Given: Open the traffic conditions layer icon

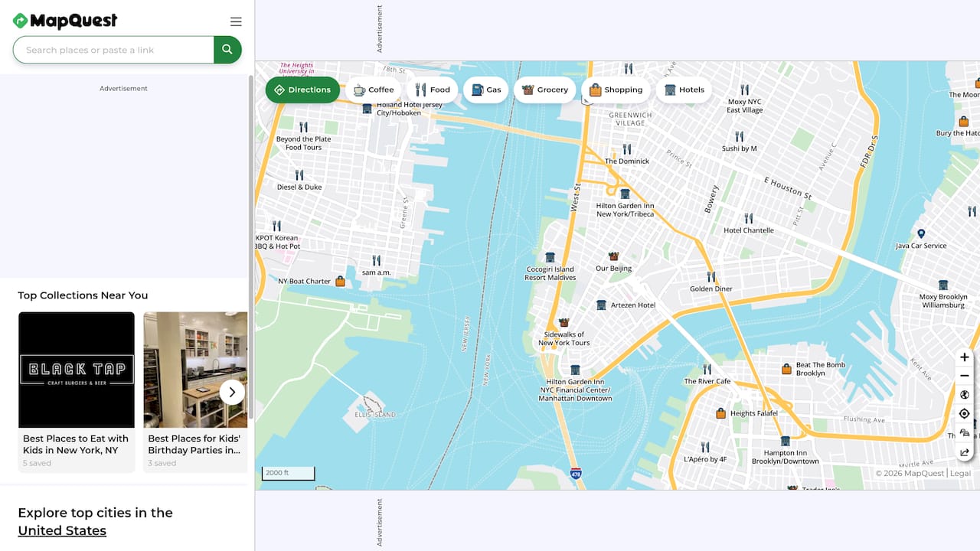Looking at the screenshot, I should click(x=964, y=432).
